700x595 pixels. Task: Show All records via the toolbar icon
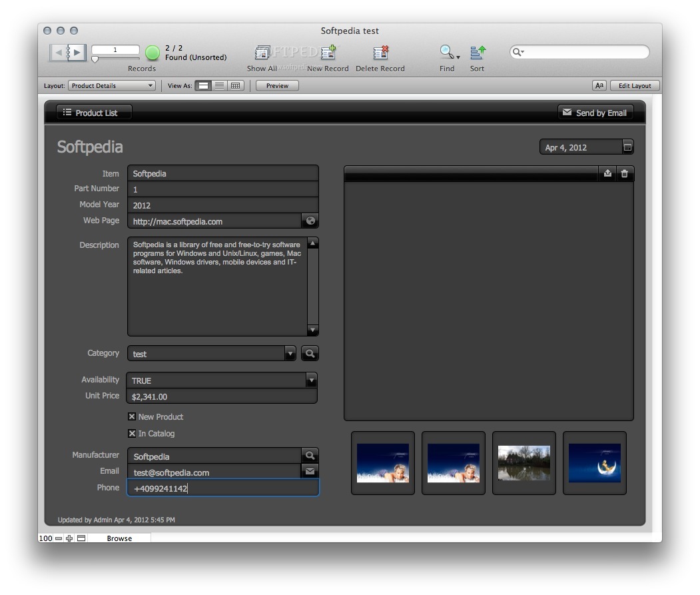(261, 53)
